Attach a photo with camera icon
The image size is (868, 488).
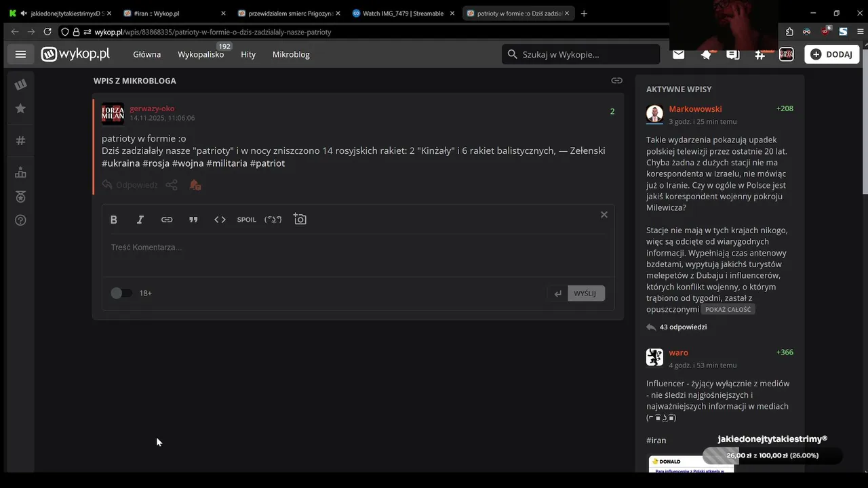(x=300, y=219)
